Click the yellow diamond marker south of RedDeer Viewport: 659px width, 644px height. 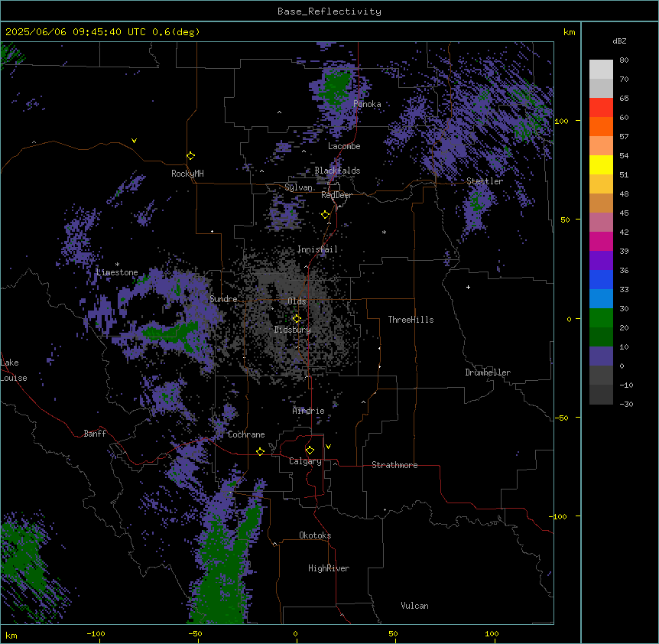click(x=325, y=215)
